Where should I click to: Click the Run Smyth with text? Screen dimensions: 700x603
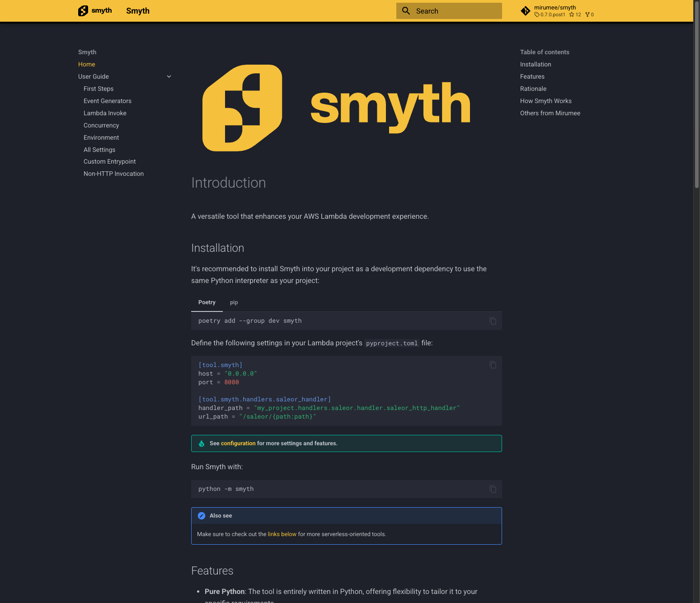[x=217, y=467]
